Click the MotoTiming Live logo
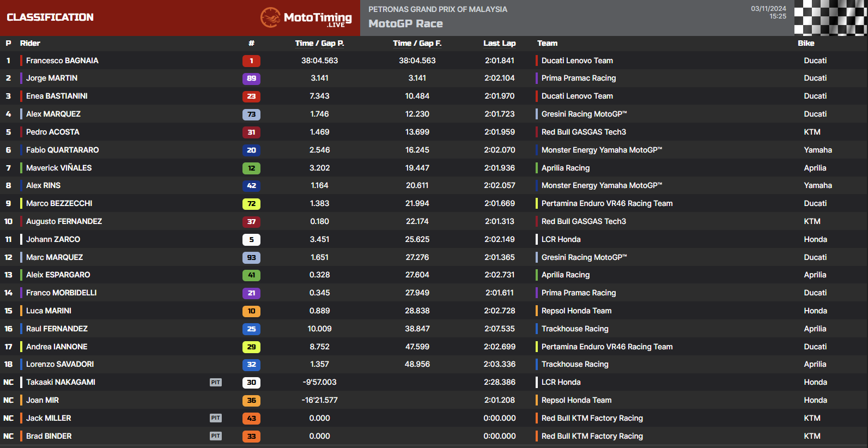 coord(306,17)
